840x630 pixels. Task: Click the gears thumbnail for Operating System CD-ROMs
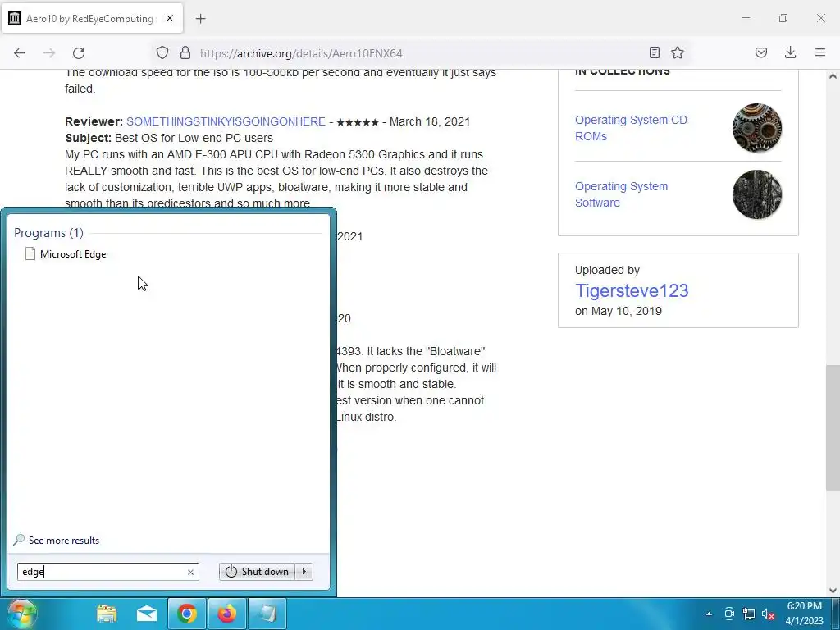(x=757, y=128)
